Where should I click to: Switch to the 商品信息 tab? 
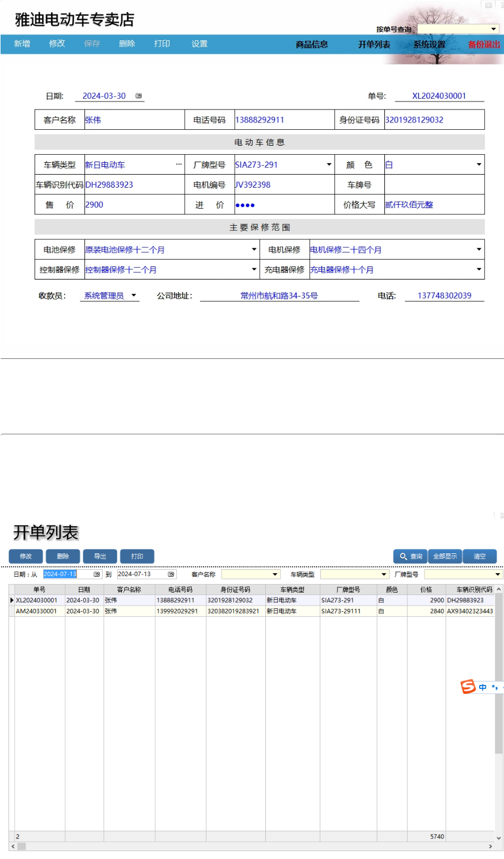coord(312,44)
